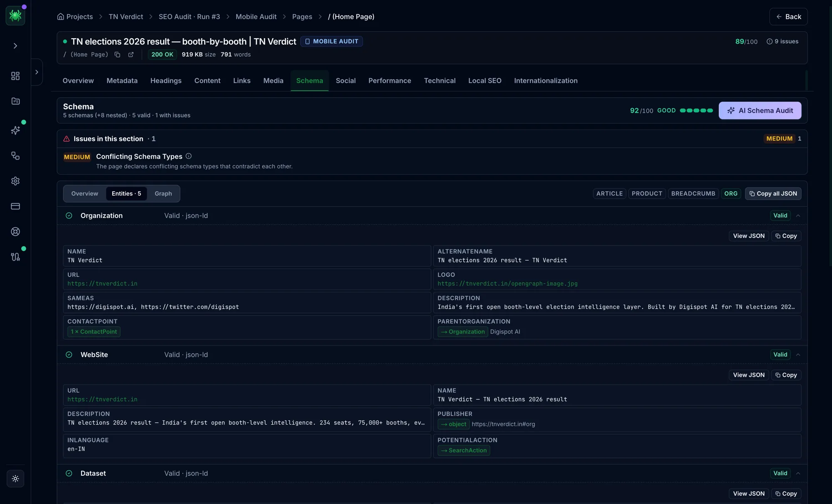The image size is (832, 504).
Task: Open the publisher object chip
Action: tap(453, 424)
